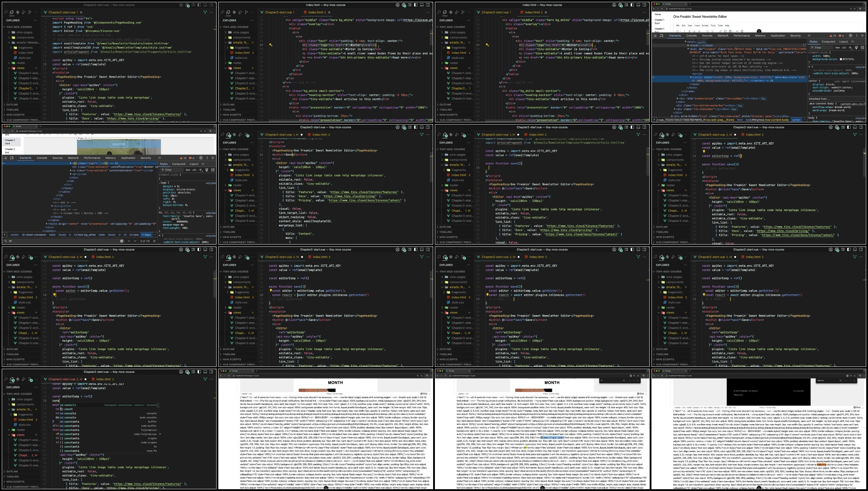The height and width of the screenshot is (491, 868).
Task: Open settings gear in DevTools showing .logo styles
Action: 201,158
